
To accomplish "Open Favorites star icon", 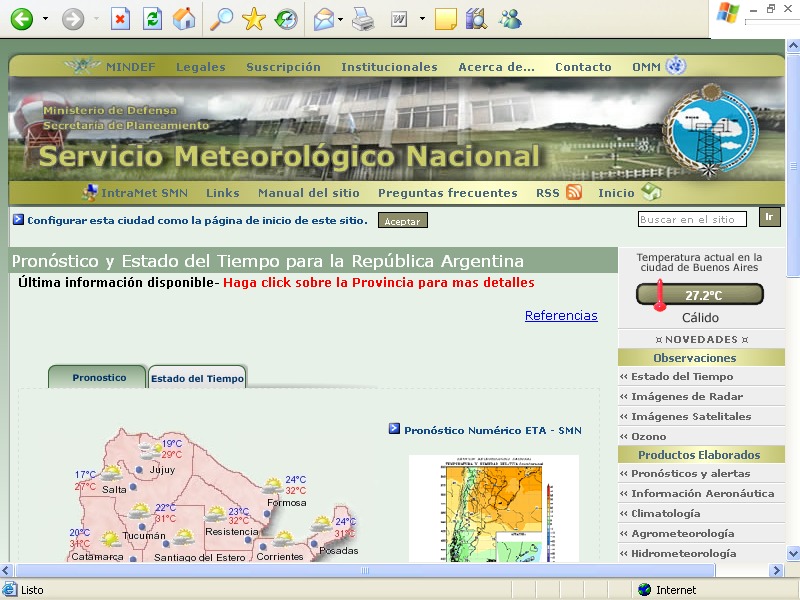I will coord(254,19).
